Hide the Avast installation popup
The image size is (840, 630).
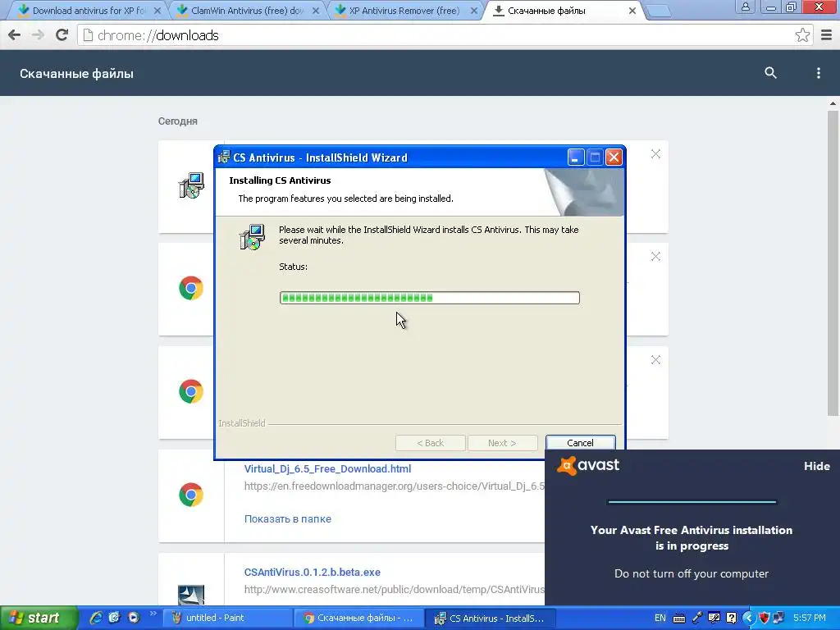pyautogui.click(x=816, y=466)
